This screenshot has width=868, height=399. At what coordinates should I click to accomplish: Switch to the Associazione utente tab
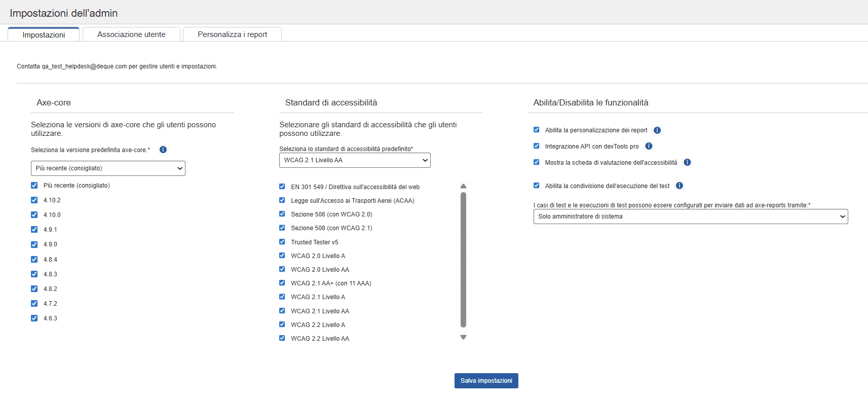click(131, 34)
